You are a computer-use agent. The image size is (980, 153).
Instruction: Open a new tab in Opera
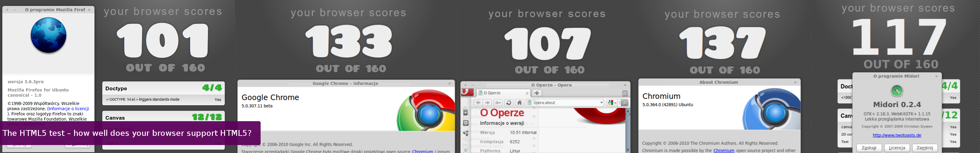537,93
